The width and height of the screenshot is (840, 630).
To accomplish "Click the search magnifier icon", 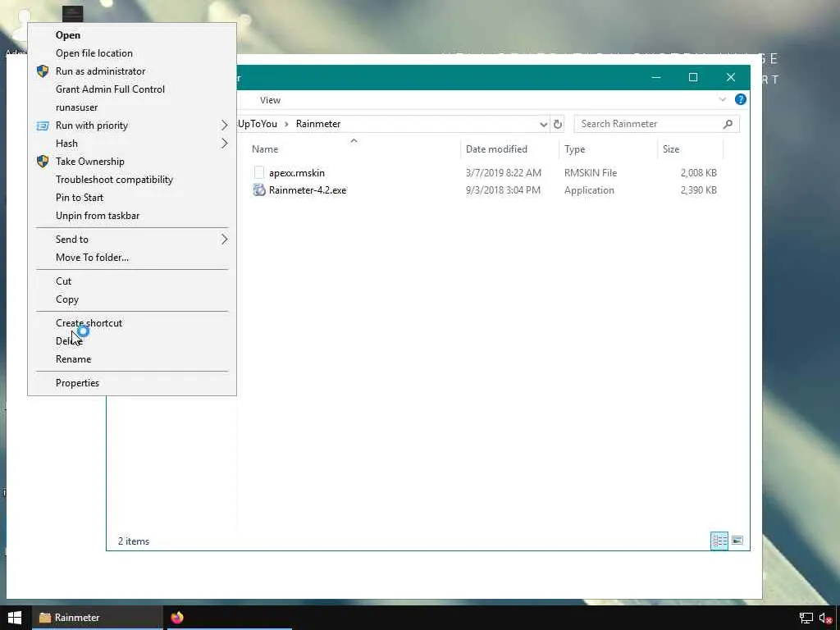I will pyautogui.click(x=728, y=125).
